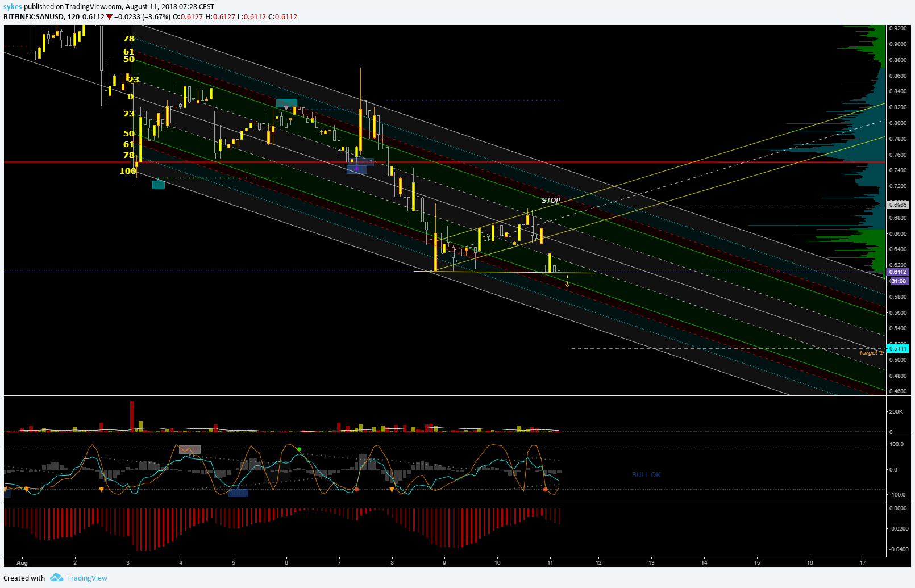This screenshot has height=588, width=915.
Task: Click the 0.9200 price axis label
Action: coord(898,28)
